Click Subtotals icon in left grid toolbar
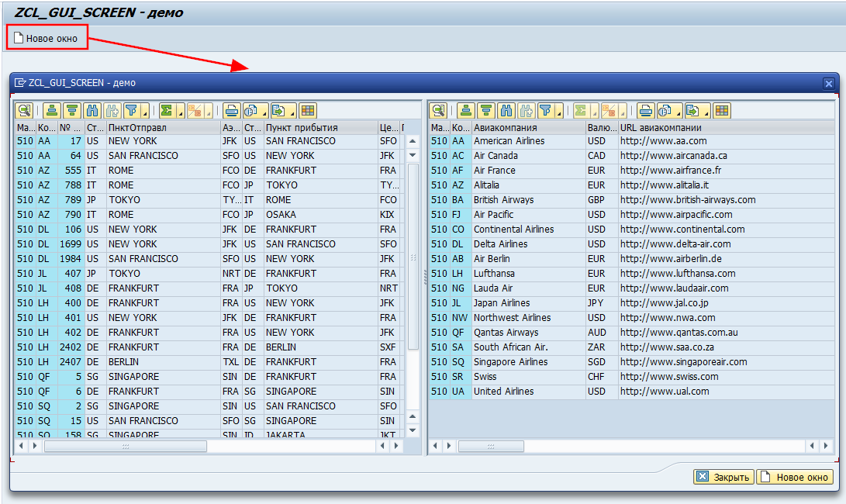The image size is (846, 504). pos(195,111)
